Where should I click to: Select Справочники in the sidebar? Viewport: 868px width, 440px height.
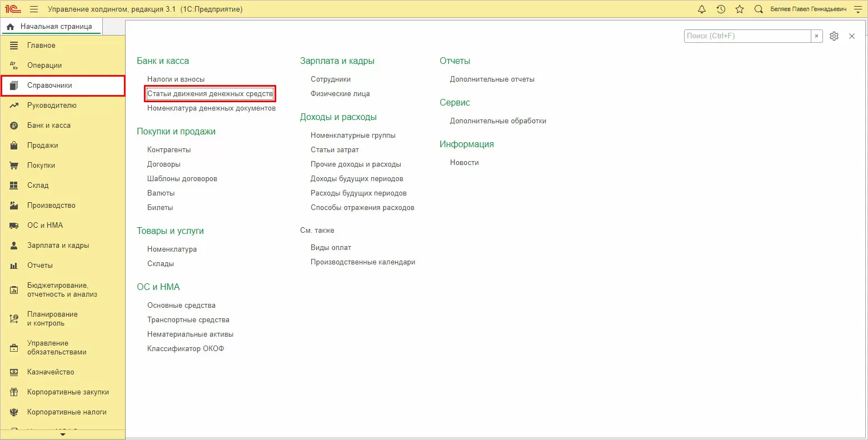[x=63, y=86]
